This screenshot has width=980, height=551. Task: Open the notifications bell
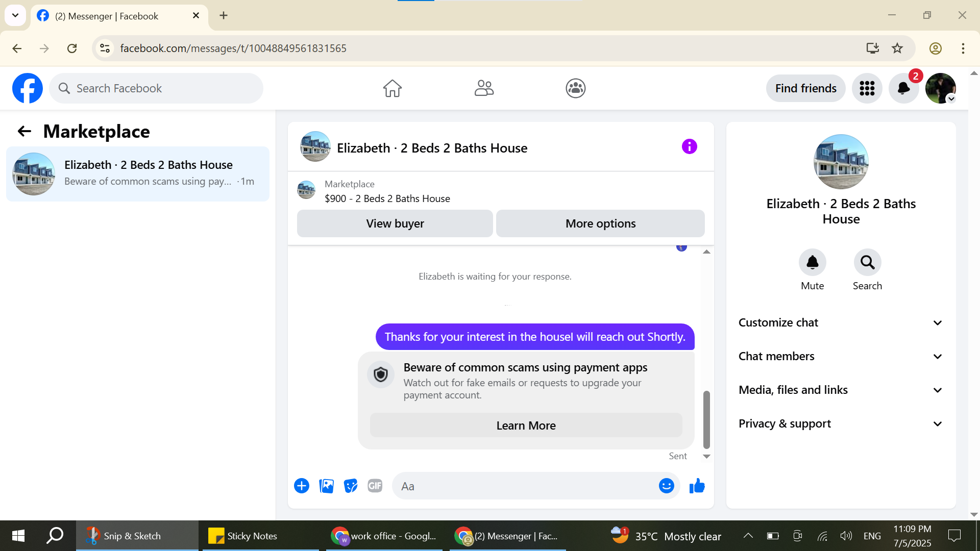[x=903, y=88]
